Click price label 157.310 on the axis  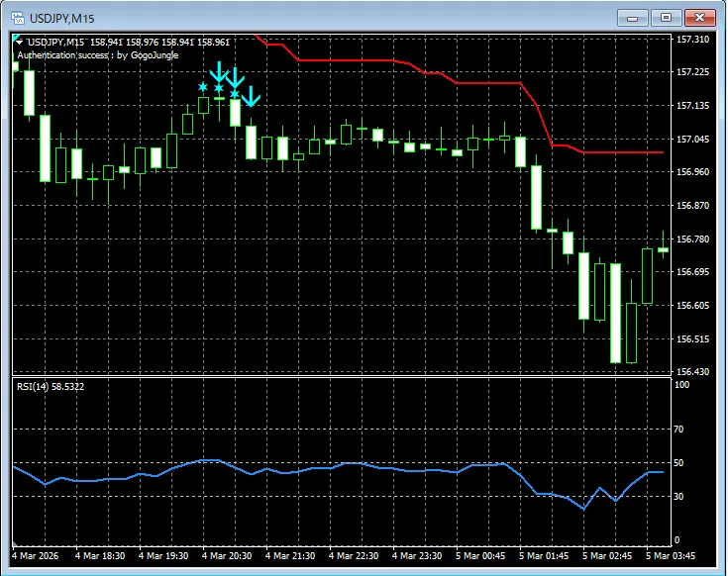click(x=692, y=40)
